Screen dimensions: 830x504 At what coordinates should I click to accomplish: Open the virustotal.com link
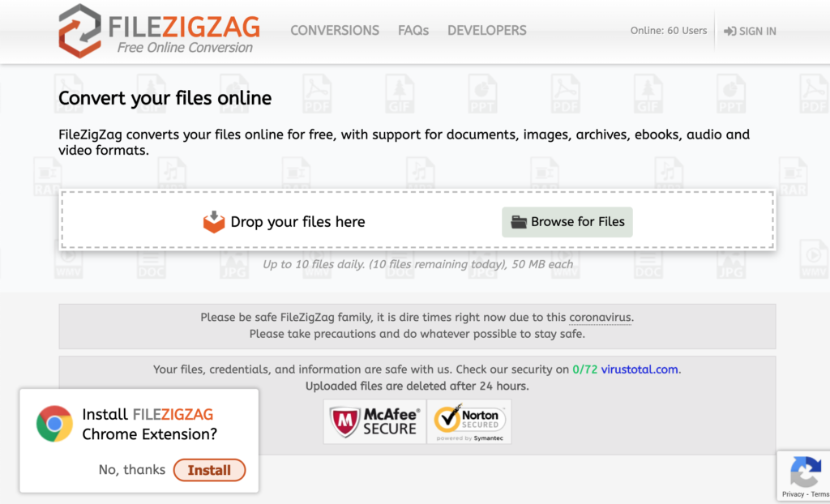coord(640,369)
